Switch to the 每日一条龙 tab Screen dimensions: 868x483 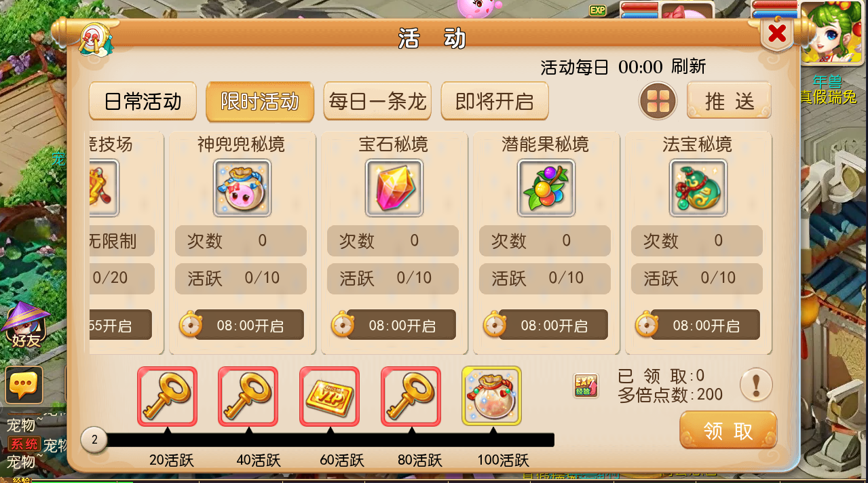(377, 102)
